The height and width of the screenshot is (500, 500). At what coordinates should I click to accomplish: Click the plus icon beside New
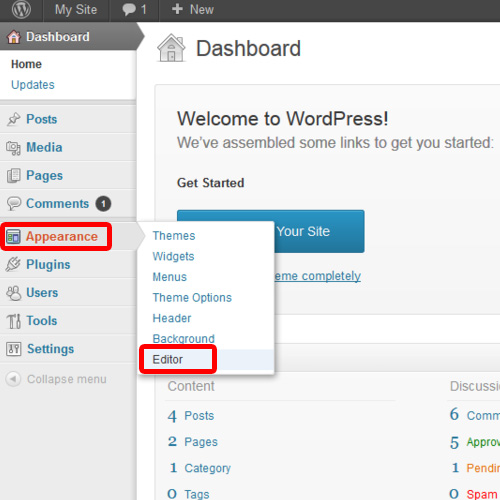click(x=177, y=9)
